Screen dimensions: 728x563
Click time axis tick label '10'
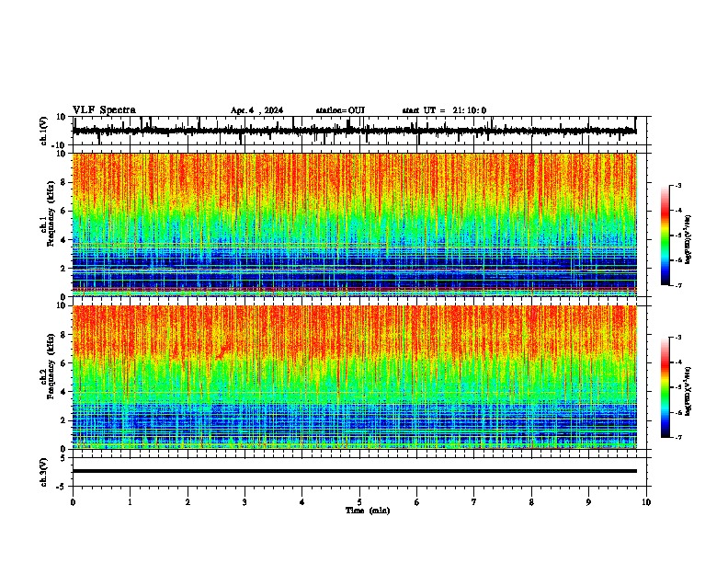(646, 502)
